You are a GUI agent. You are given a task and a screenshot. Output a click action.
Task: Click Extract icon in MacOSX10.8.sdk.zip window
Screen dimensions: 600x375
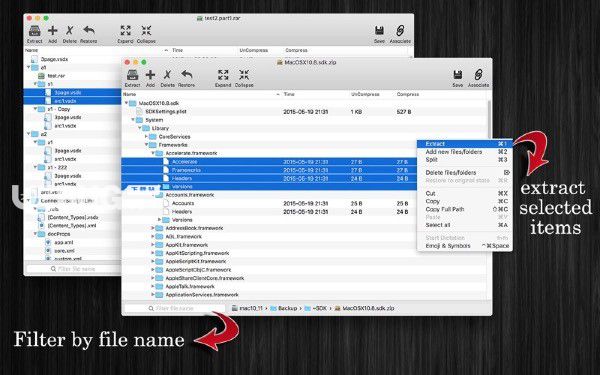pos(132,75)
